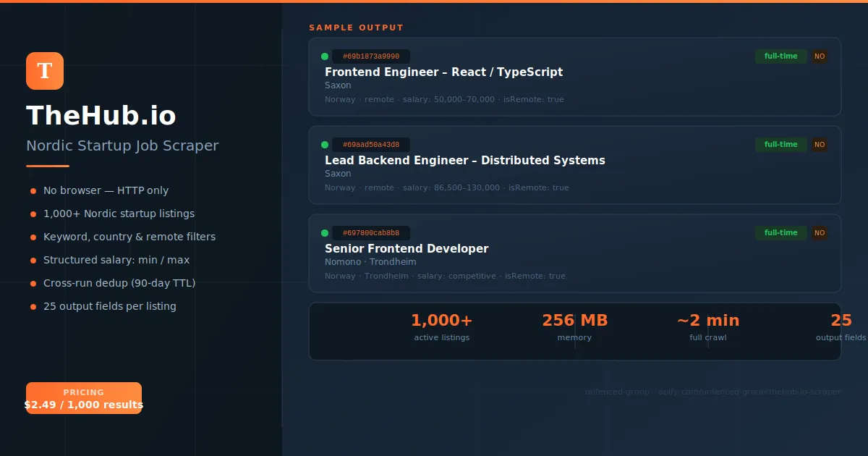This screenshot has height=456, width=868.
Task: Click the green status dot on Senior Frontend Developer card
Action: click(x=325, y=232)
